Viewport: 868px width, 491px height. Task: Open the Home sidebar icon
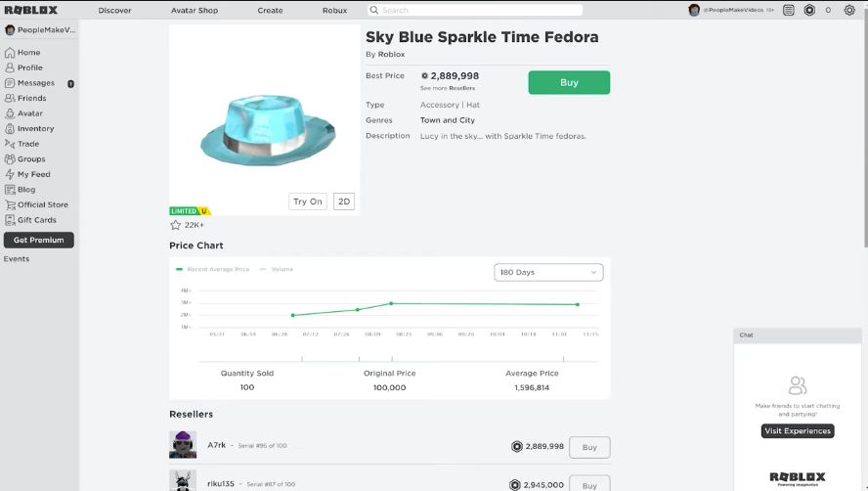click(10, 53)
